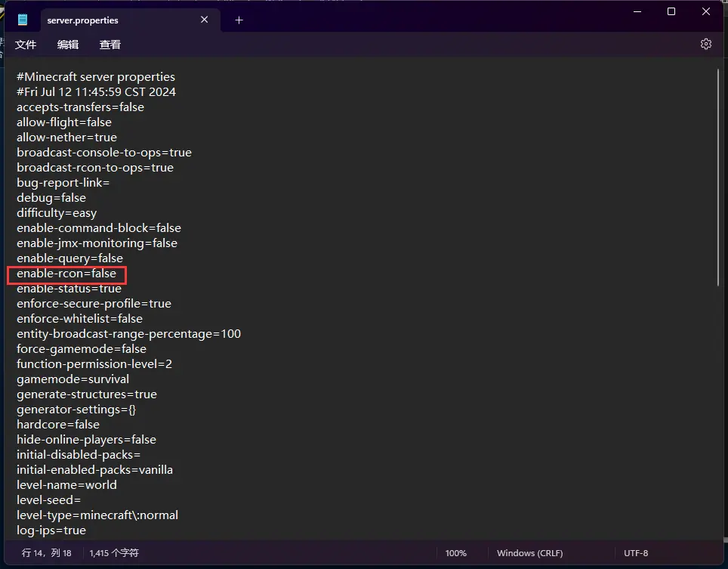This screenshot has height=569, width=728.
Task: Click the 1,415 个字符 character count
Action: click(114, 553)
